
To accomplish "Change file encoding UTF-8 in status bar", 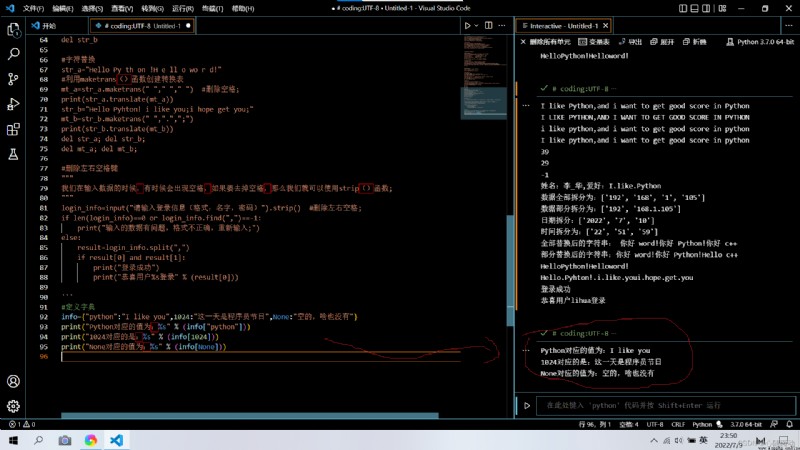I will point(655,424).
